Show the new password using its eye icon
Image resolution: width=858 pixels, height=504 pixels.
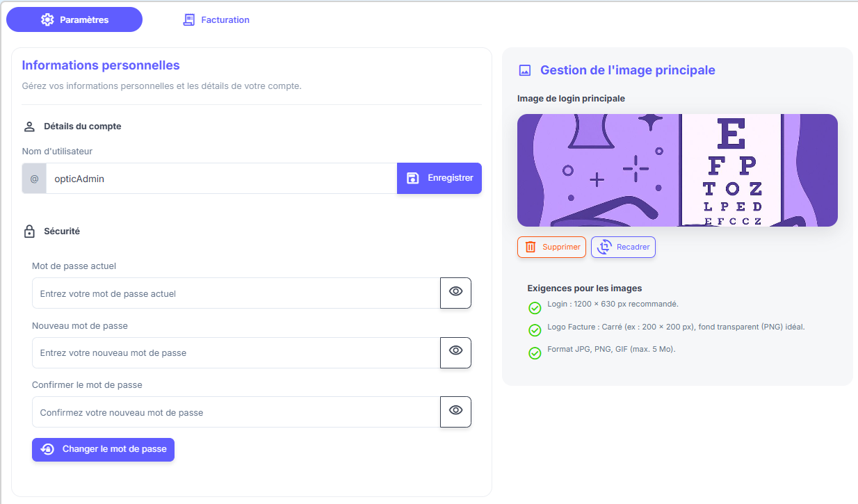click(x=455, y=352)
